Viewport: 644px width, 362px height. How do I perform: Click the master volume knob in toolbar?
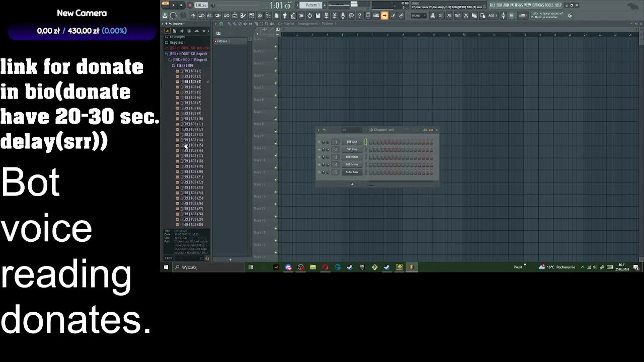click(x=173, y=16)
